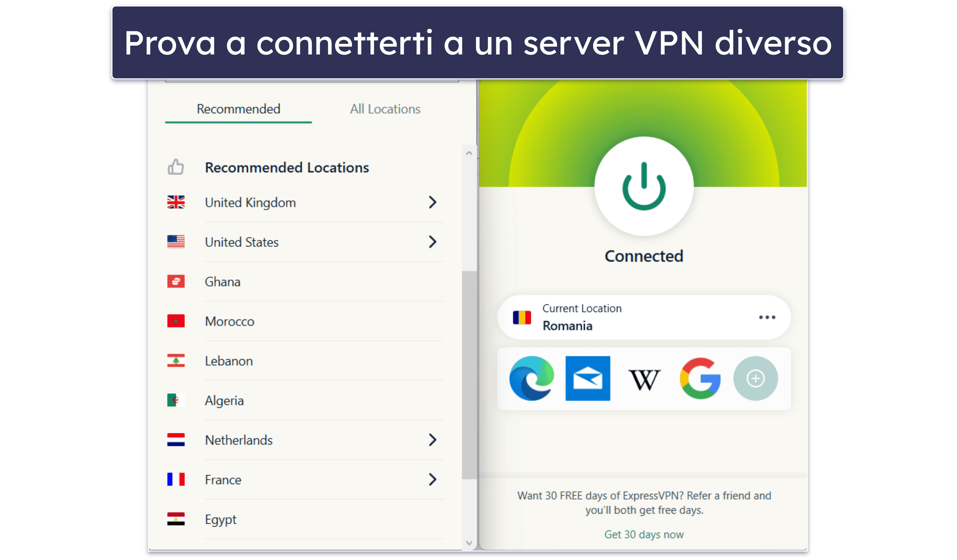
Task: Open Microsoft Edge shortcut icon
Action: click(531, 378)
